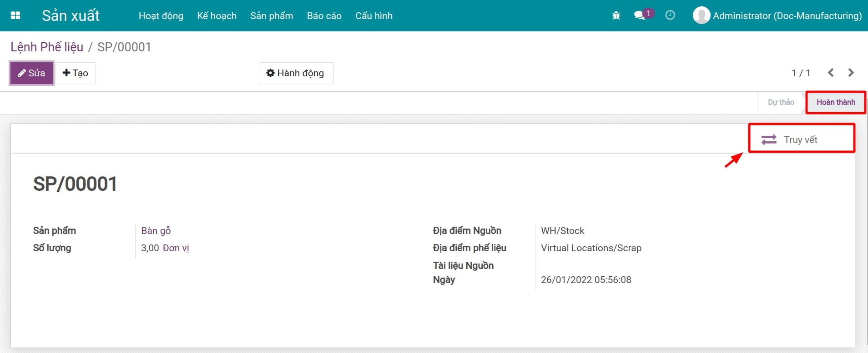The width and height of the screenshot is (868, 353).
Task: Go to previous record arrow
Action: 831,73
